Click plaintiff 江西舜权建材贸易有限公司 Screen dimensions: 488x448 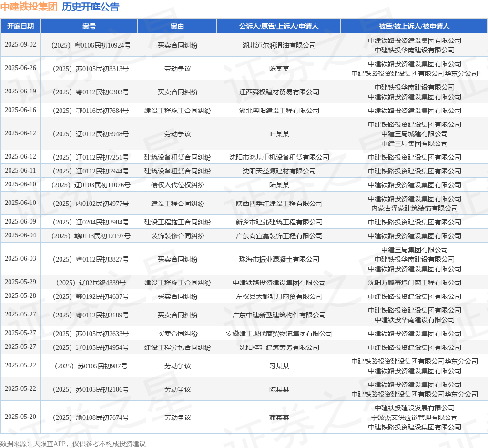[279, 92]
